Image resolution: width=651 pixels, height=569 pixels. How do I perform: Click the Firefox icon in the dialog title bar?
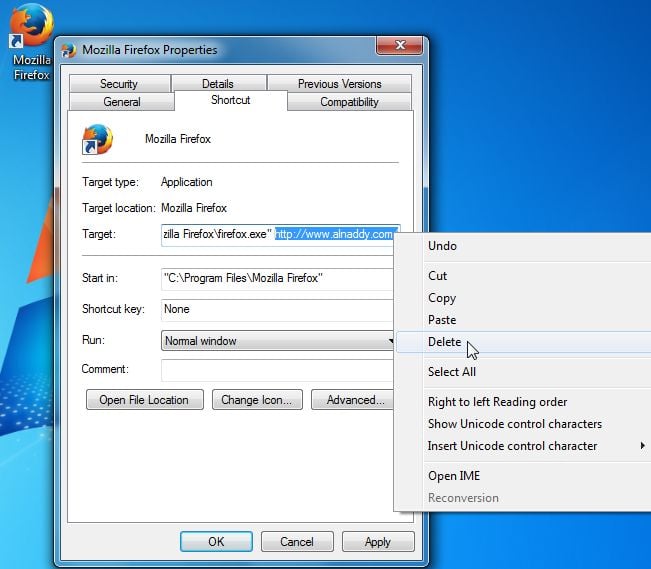[69, 50]
